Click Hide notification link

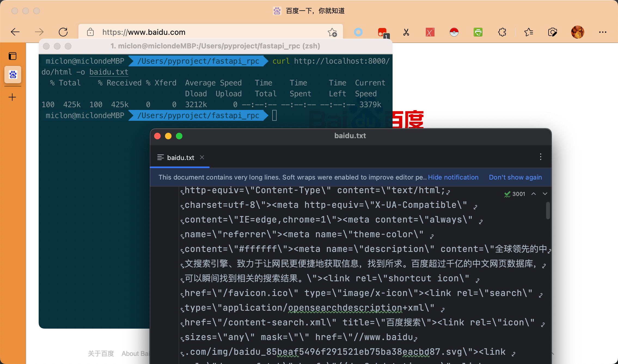(453, 177)
